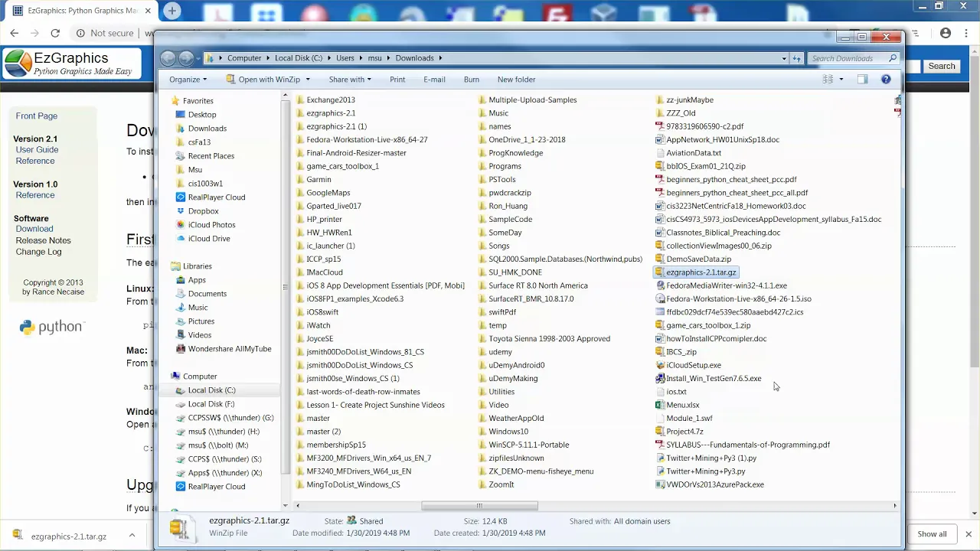Click the refresh button beside address bar
The width and height of the screenshot is (980, 551).
pos(796,58)
